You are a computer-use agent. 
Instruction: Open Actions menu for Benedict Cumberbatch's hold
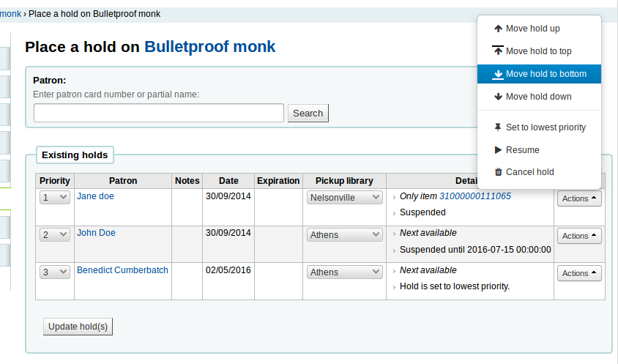(579, 273)
